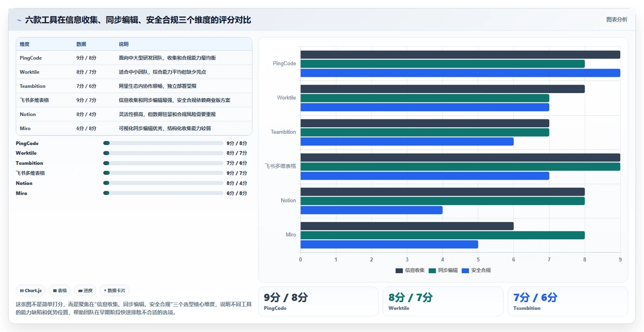Click the 维度 column header
Image resolution: width=644 pixels, height=332 pixels.
[25, 44]
